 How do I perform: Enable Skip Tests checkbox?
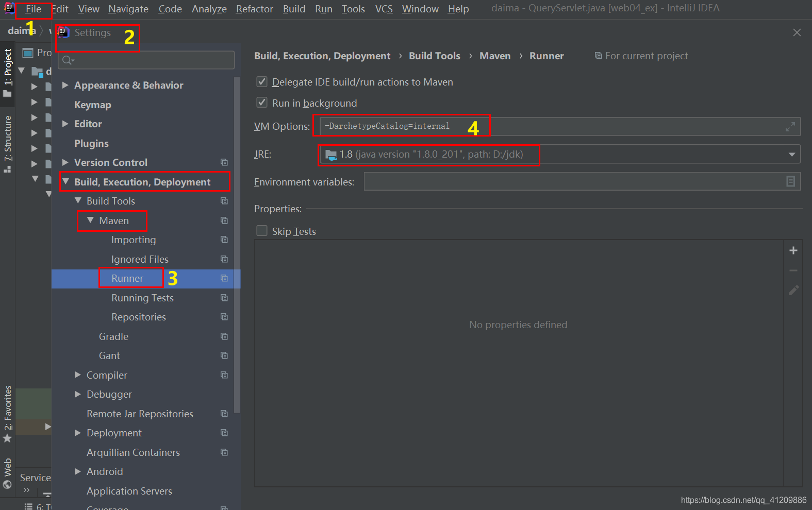click(262, 231)
